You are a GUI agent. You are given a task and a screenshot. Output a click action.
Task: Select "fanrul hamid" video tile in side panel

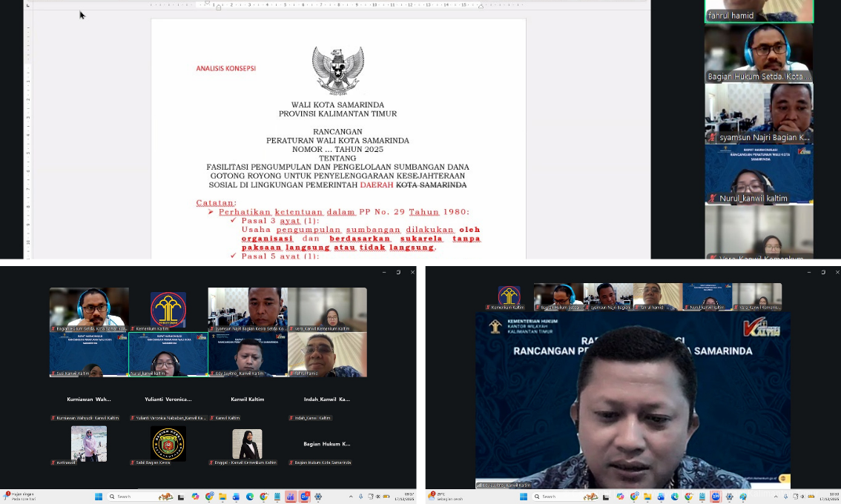758,11
